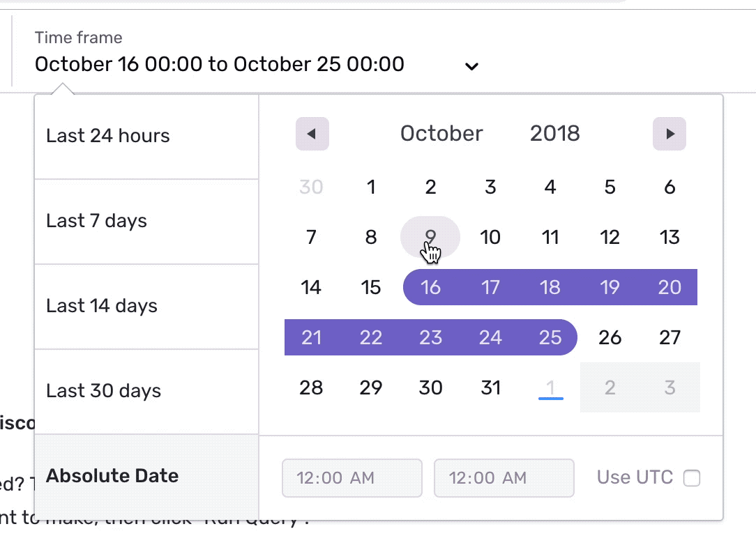The height and width of the screenshot is (538, 756).
Task: Select the Absolute Date option
Action: (x=146, y=477)
